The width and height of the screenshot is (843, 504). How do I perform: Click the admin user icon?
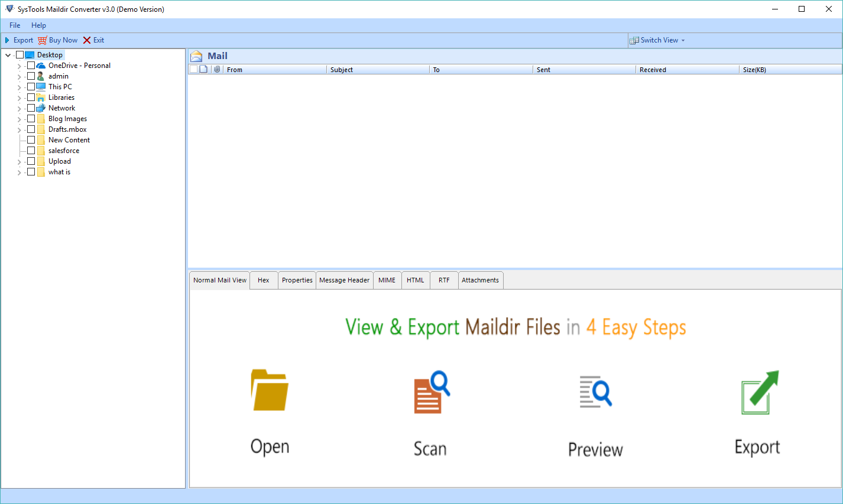click(x=41, y=76)
